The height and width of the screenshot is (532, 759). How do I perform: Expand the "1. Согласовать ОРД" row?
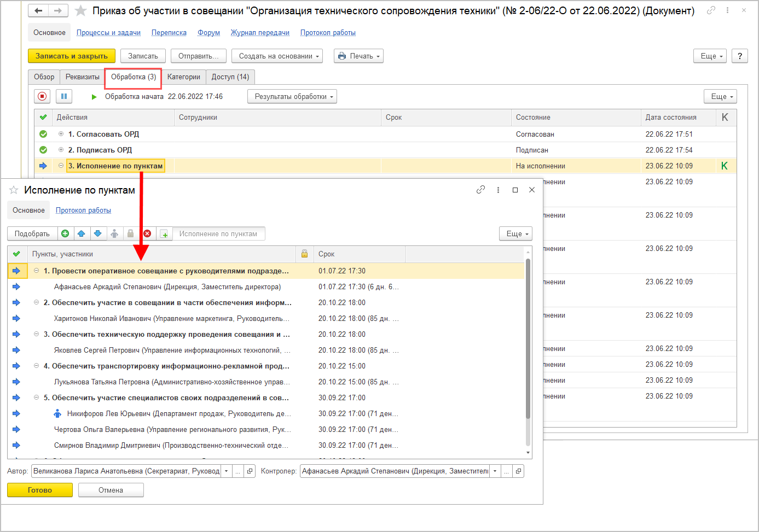tap(61, 134)
